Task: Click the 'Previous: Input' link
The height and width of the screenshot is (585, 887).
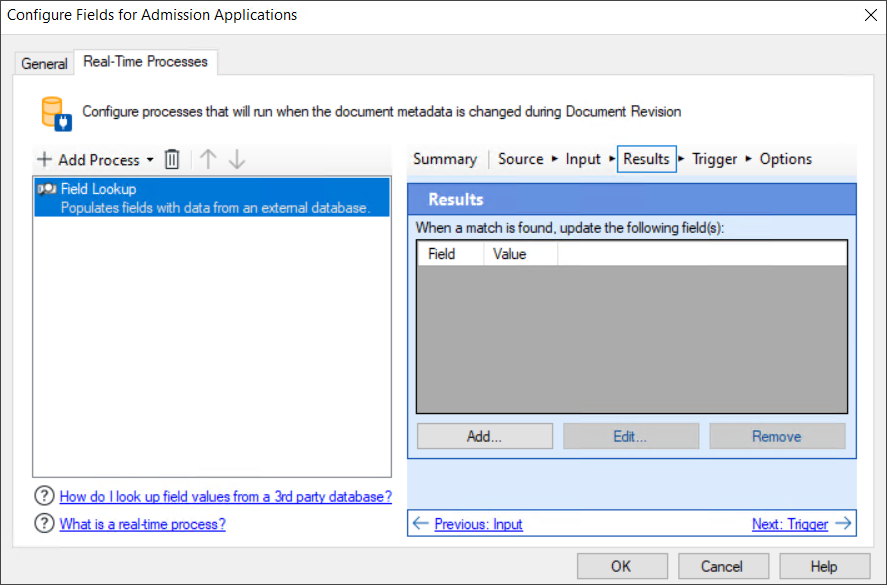Action: click(x=478, y=523)
